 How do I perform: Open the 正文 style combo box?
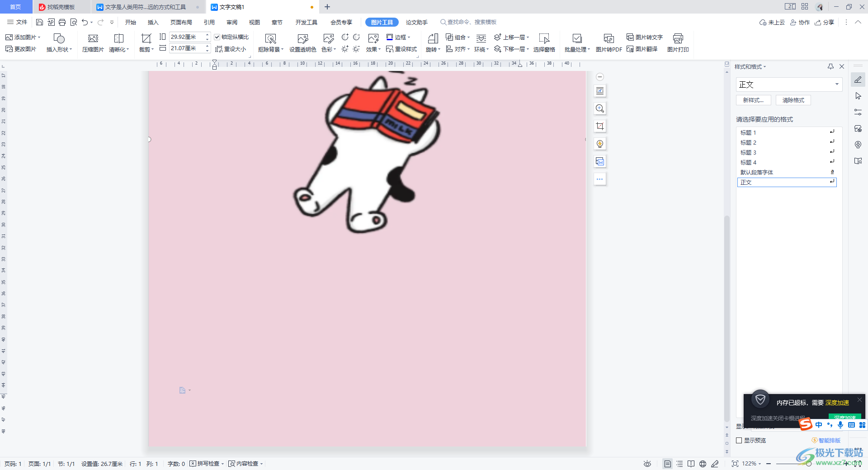click(x=789, y=85)
